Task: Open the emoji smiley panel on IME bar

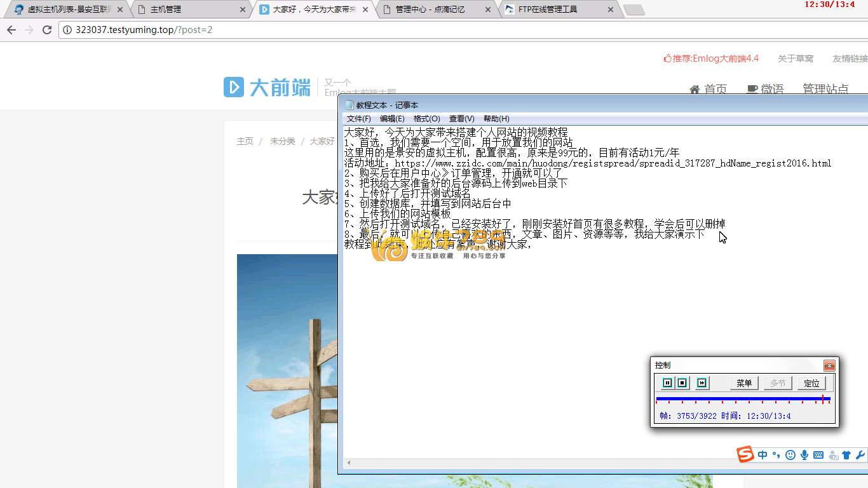Action: [x=790, y=455]
